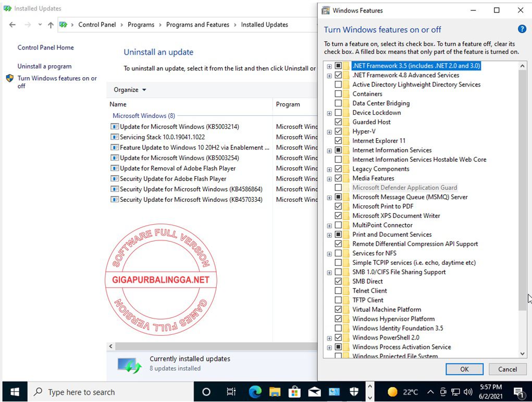Image resolution: width=532 pixels, height=402 pixels.
Task: Click the features list scroll down arrow
Action: tap(522, 354)
